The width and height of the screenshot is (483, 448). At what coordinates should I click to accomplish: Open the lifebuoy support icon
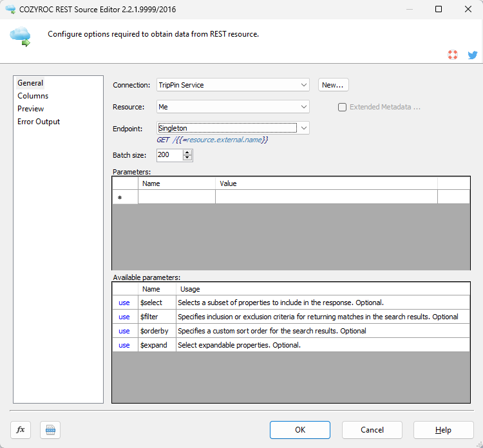click(x=453, y=55)
